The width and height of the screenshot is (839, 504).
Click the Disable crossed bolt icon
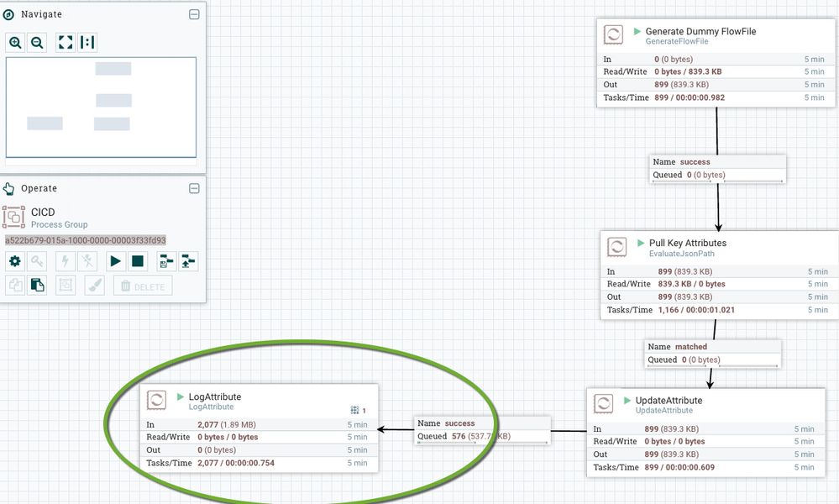(87, 261)
